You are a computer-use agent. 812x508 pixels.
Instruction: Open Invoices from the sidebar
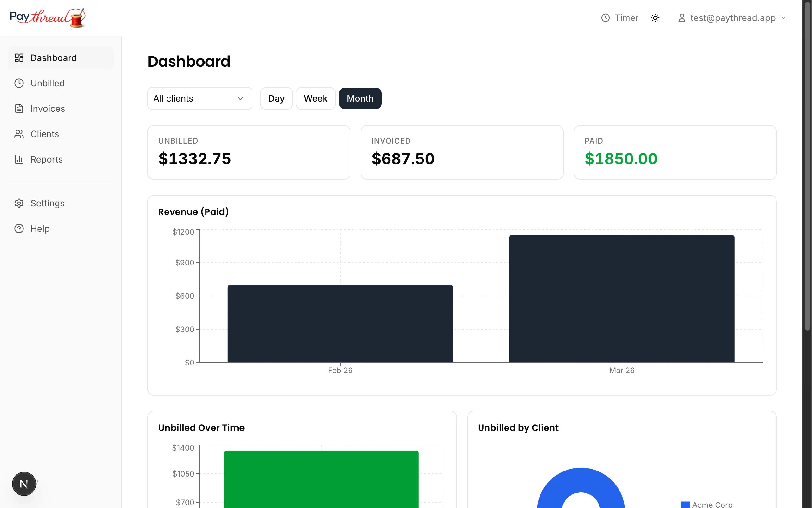coord(60,109)
